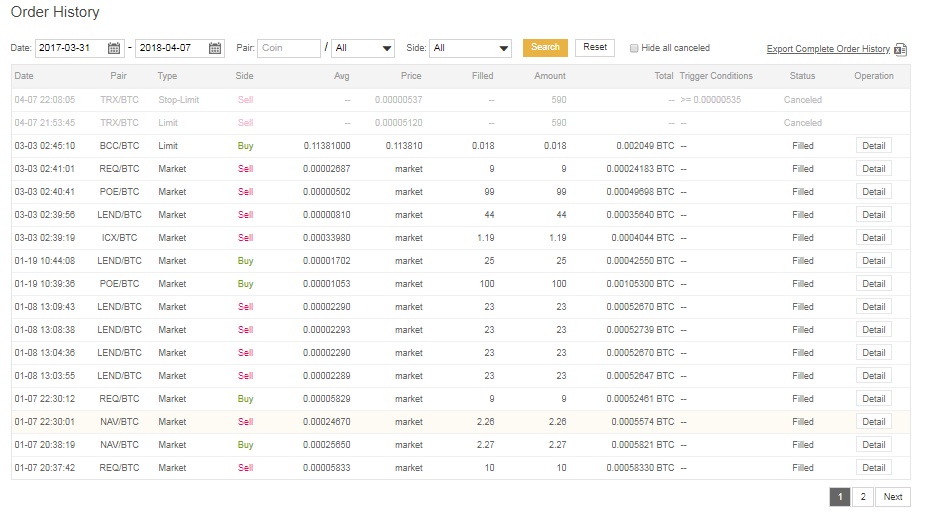This screenshot has width=927, height=517.
Task: Open Detail for ICX/BTC order
Action: tap(873, 238)
